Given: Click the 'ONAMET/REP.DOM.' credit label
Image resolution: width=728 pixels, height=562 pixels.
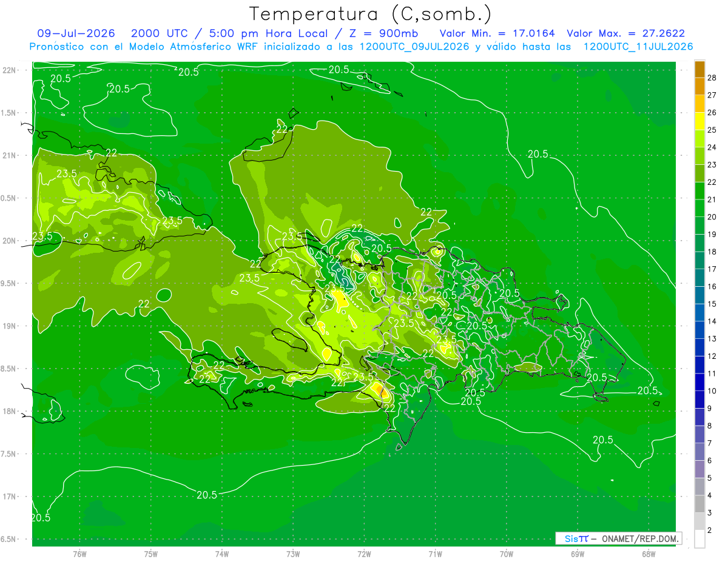Looking at the screenshot, I should pyautogui.click(x=640, y=538).
